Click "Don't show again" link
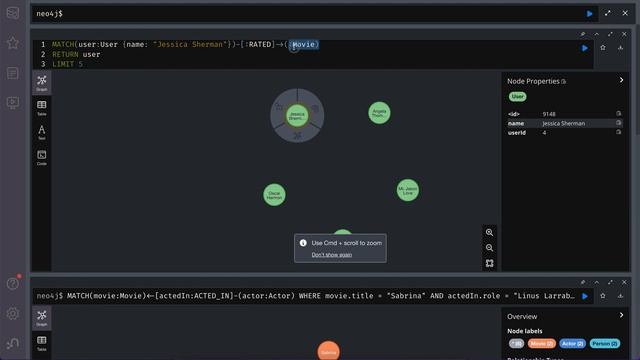The height and width of the screenshot is (360, 640). (x=331, y=255)
